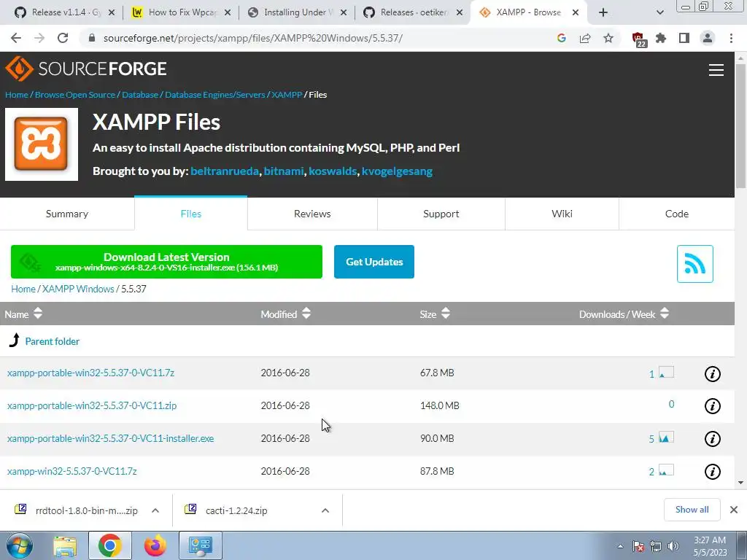
Task: Download xampp-win32-5.5.37-0-VC11.7z
Action: pos(72,472)
